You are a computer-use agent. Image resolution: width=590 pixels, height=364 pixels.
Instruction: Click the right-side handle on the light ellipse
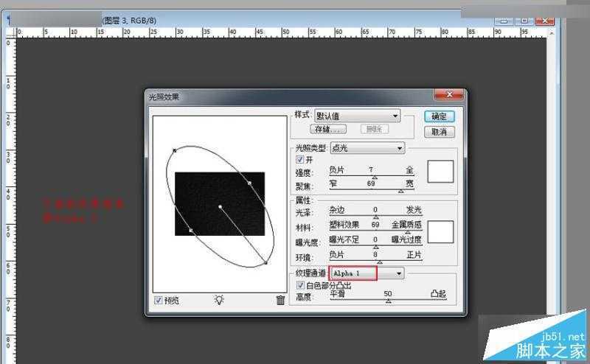tap(249, 183)
